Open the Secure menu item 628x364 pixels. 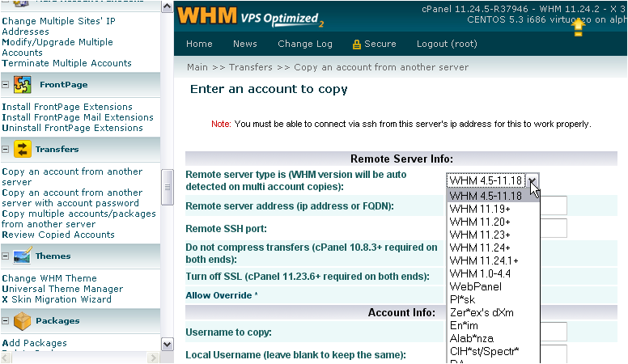tap(380, 44)
